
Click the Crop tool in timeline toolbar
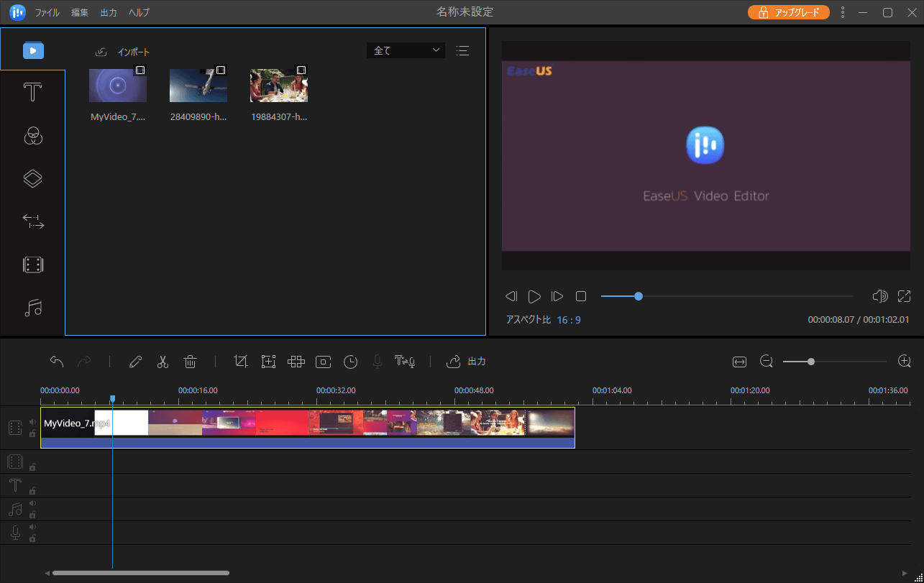[x=241, y=362]
